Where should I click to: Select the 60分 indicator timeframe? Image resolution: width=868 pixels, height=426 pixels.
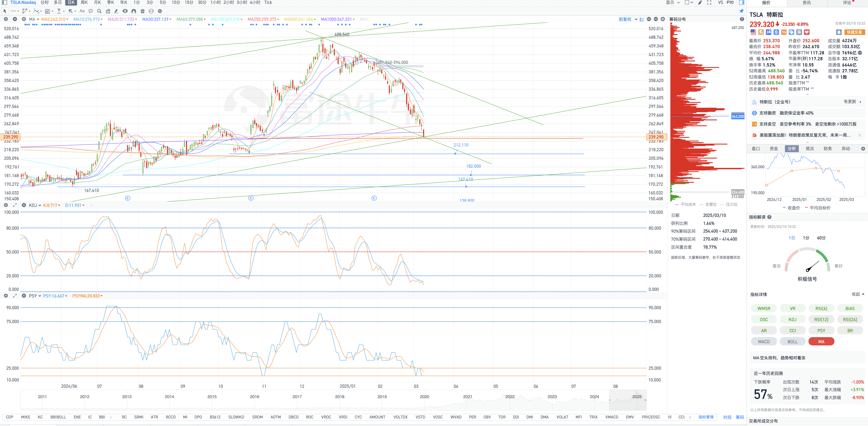tap(821, 238)
